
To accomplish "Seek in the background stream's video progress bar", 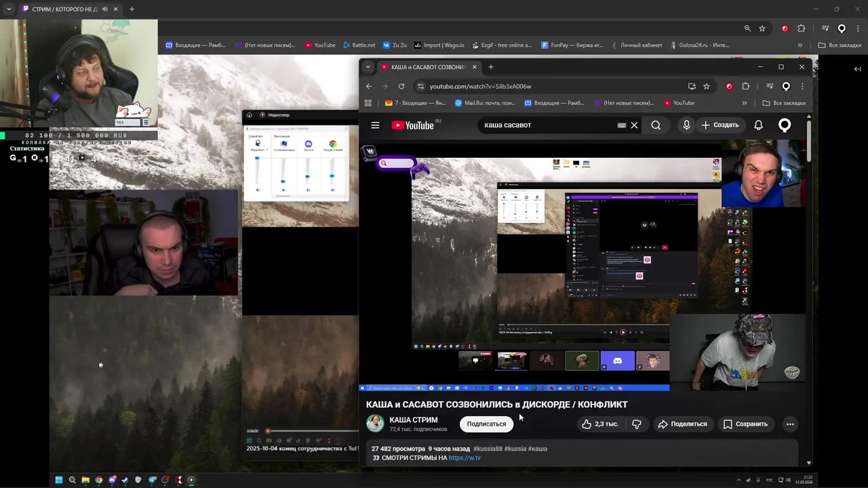I will pos(312,431).
